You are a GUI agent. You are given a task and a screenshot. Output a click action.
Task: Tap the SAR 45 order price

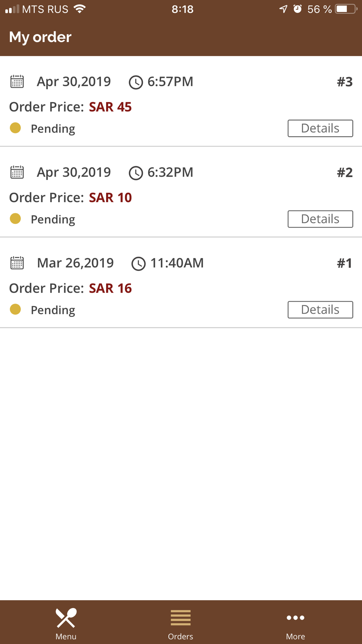click(x=110, y=107)
